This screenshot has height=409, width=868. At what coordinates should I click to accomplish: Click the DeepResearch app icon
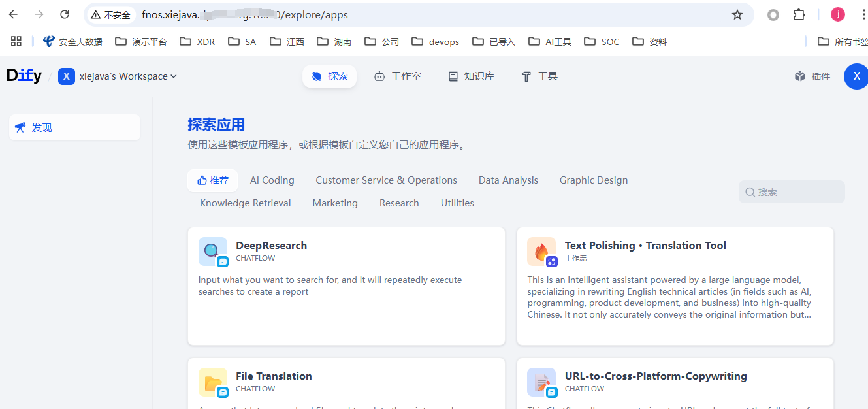coord(212,252)
